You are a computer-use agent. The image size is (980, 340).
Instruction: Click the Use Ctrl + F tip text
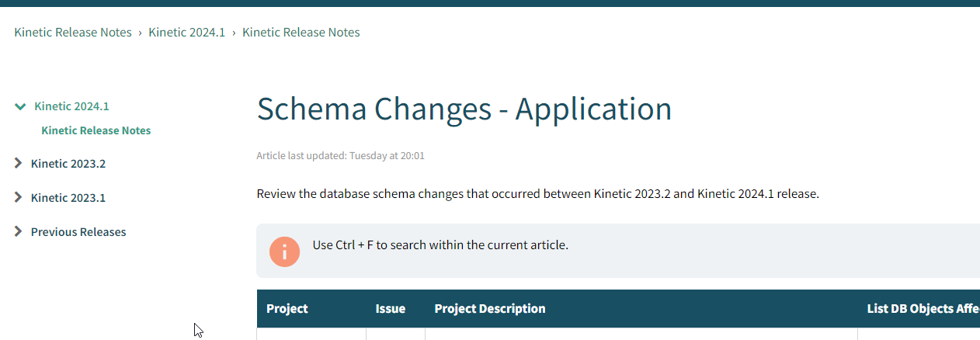440,245
